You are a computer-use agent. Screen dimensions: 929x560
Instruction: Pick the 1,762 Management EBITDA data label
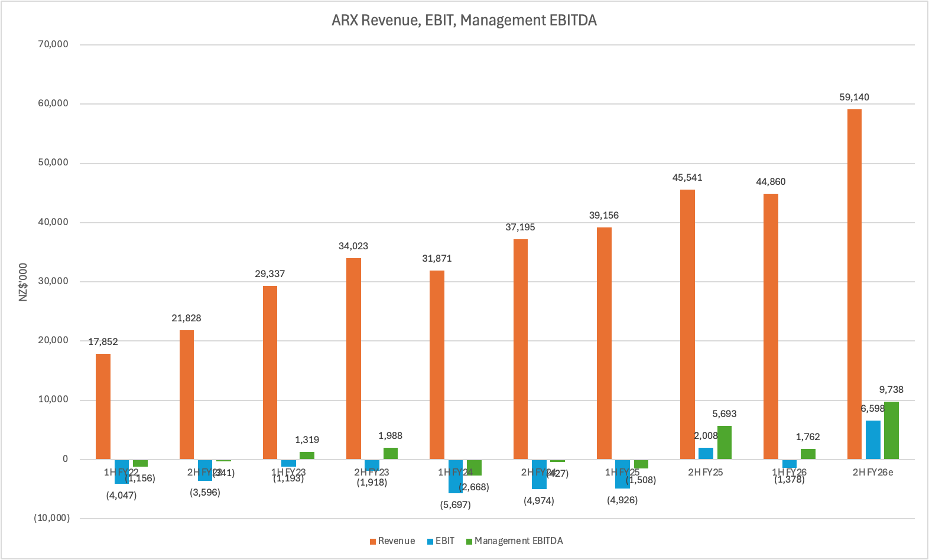pyautogui.click(x=808, y=437)
